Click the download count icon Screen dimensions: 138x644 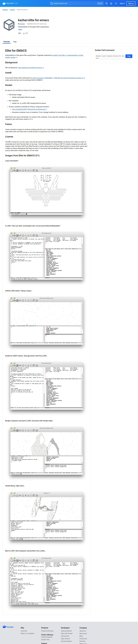coord(24,33)
